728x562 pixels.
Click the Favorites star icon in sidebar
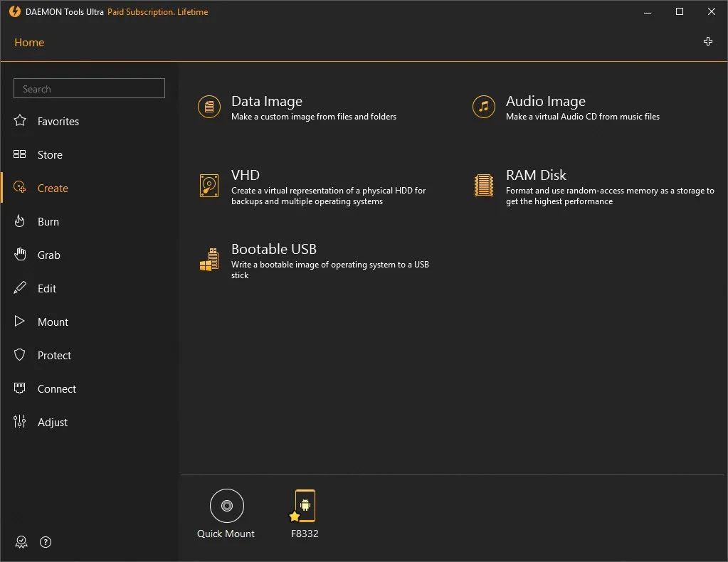click(20, 121)
